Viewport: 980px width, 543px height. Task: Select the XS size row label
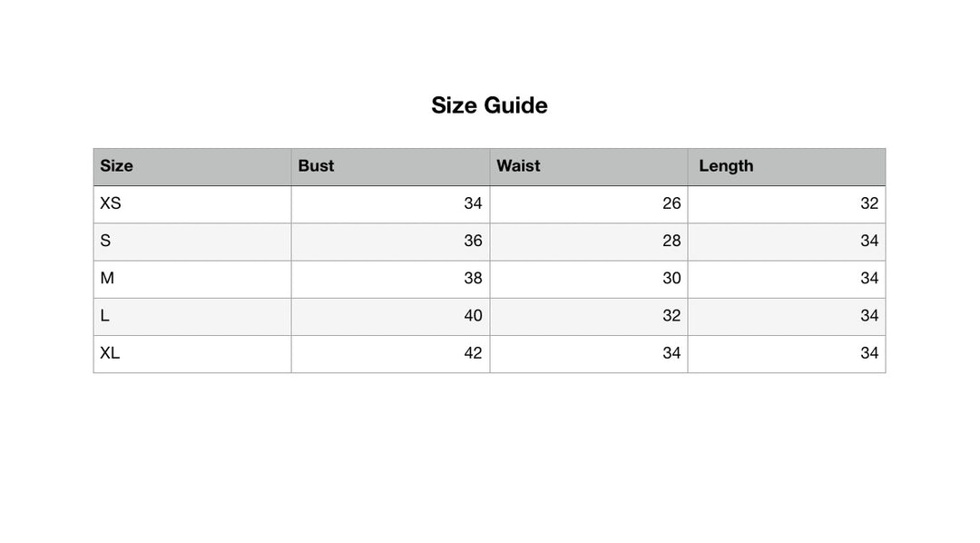pos(110,203)
